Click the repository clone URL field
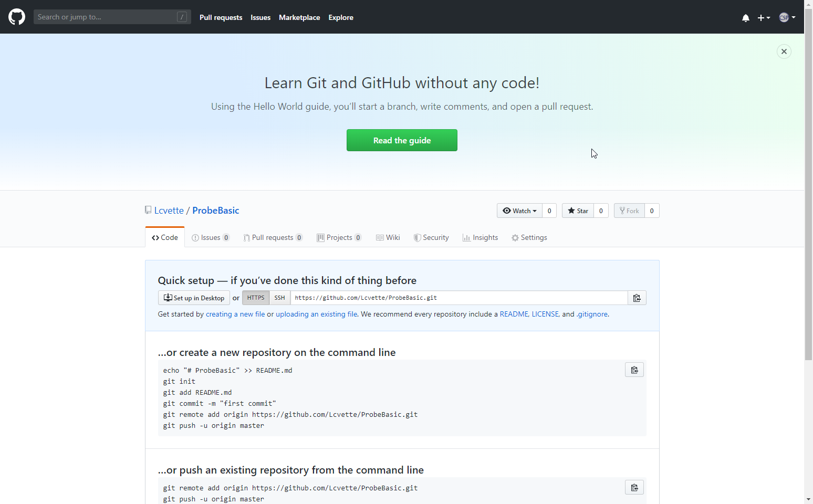 [x=459, y=298]
